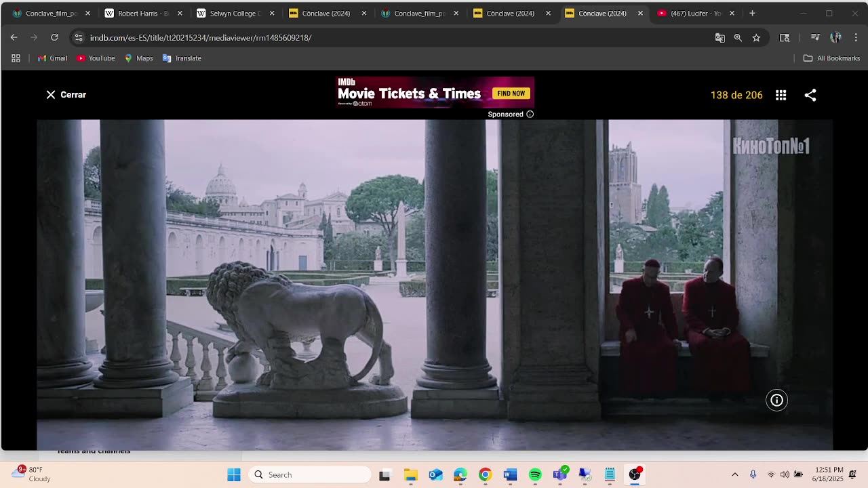This screenshot has height=488, width=868.
Task: Share this Conclave photo
Action: 810,96
